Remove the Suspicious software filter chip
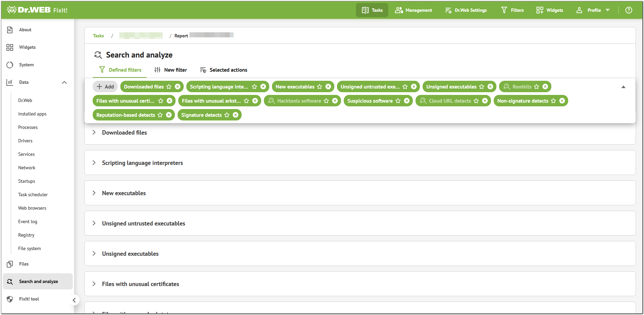The height and width of the screenshot is (315, 644). click(407, 101)
